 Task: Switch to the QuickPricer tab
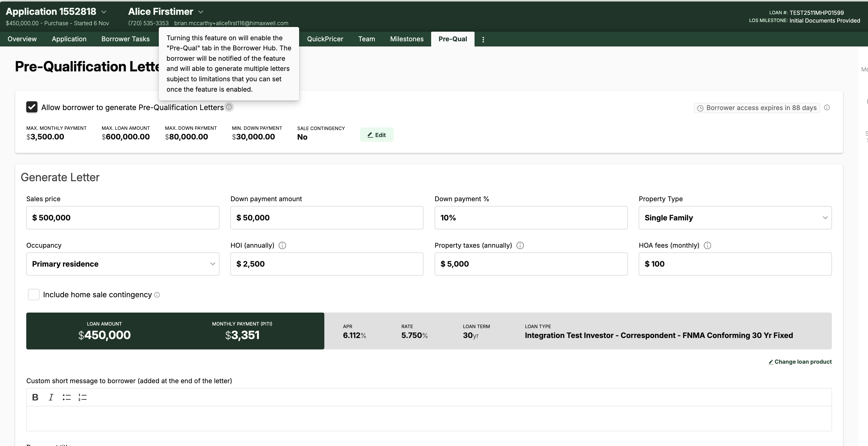tap(325, 39)
